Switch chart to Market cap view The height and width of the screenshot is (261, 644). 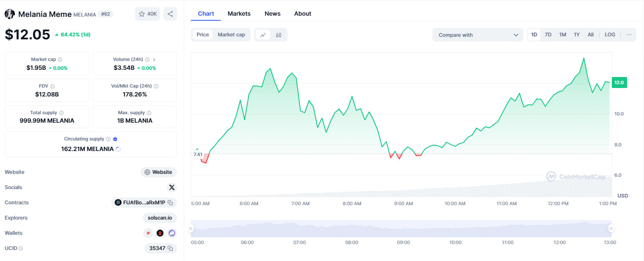[x=231, y=35]
